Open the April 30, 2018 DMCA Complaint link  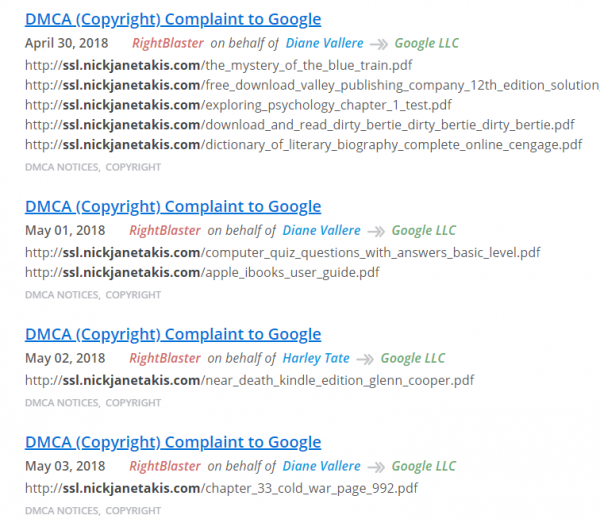point(173,20)
